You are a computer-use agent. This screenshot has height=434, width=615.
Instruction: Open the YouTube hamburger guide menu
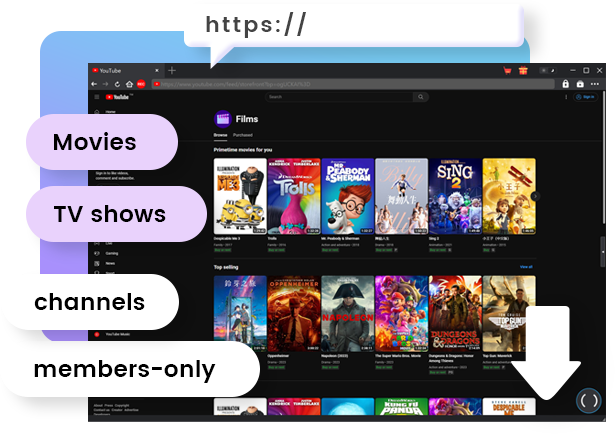click(x=97, y=97)
